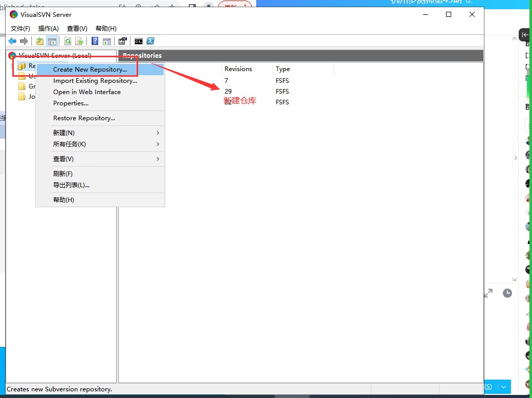Click the Properties toolbar icon
This screenshot has height=398, width=532.
pyautogui.click(x=122, y=41)
